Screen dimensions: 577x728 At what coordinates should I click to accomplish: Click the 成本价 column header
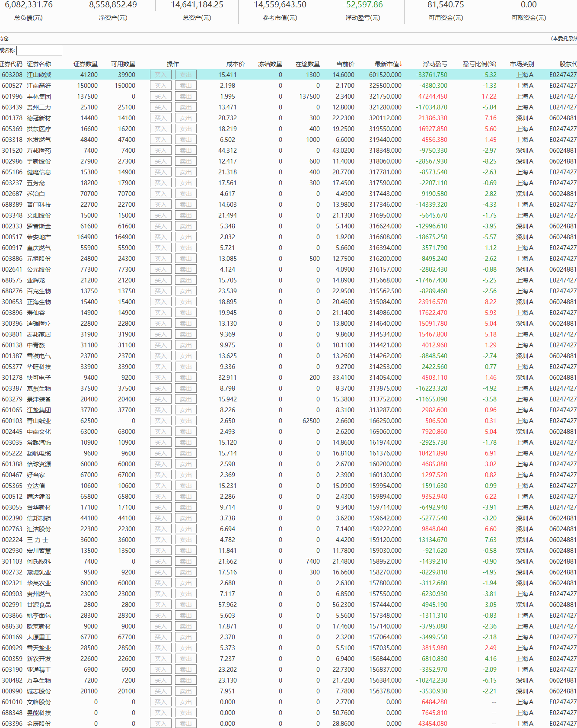tap(235, 64)
